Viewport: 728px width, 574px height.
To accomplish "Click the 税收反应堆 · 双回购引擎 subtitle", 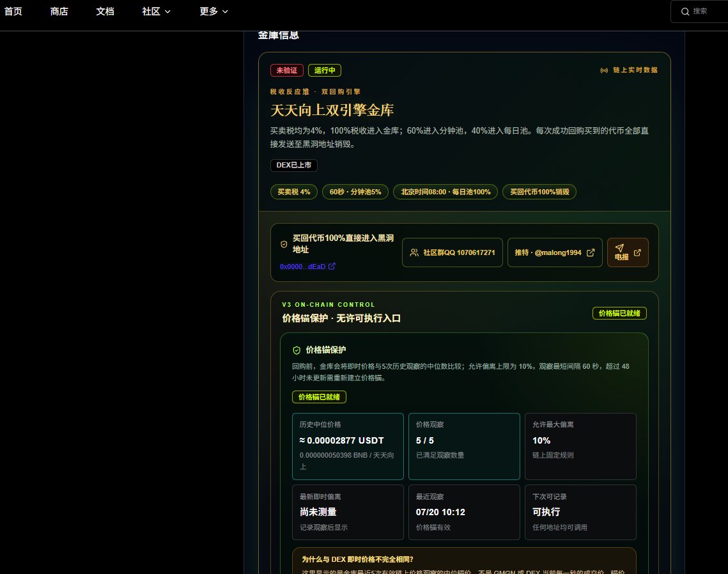I will (x=315, y=91).
